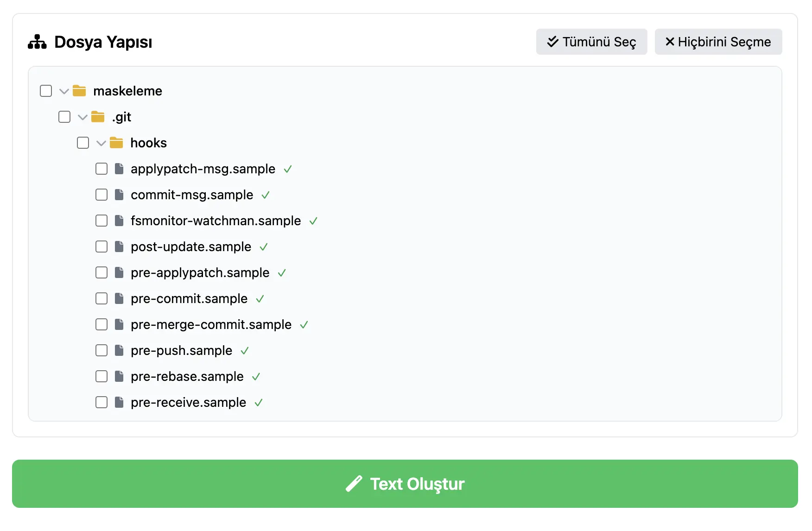The width and height of the screenshot is (812, 531).
Task: Click the .git folder icon
Action: (x=98, y=117)
